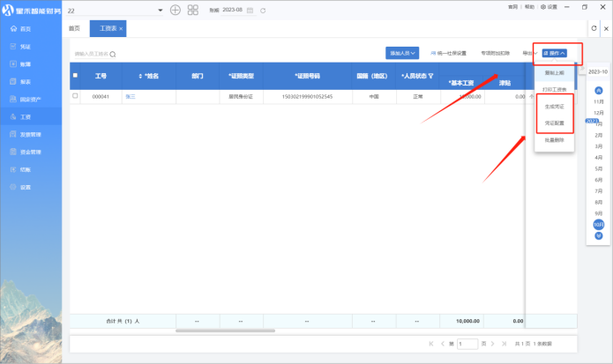The width and height of the screenshot is (613, 364).
Task: Toggle the select-all checkbox in table header
Action: (x=75, y=76)
